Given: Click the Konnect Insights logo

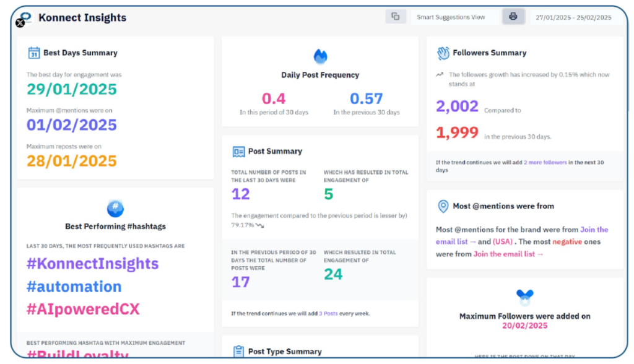Looking at the screenshot, I should point(24,19).
